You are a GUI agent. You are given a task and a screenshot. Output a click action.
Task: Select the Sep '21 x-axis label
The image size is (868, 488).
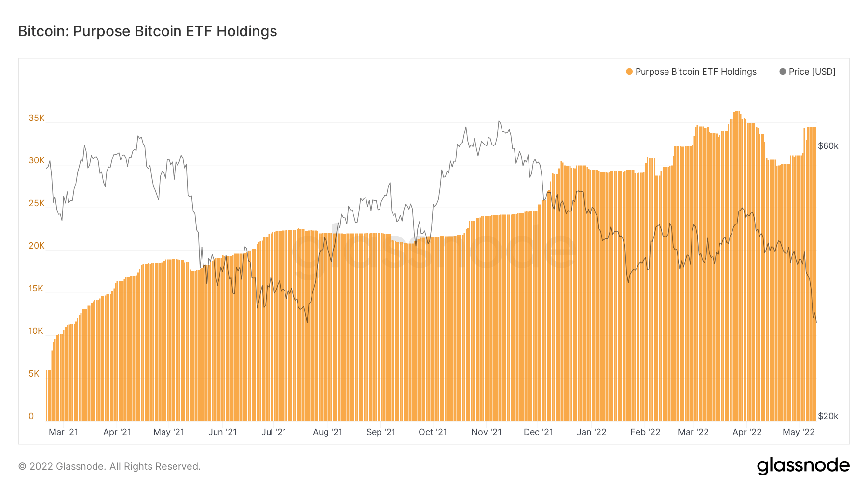pos(380,432)
